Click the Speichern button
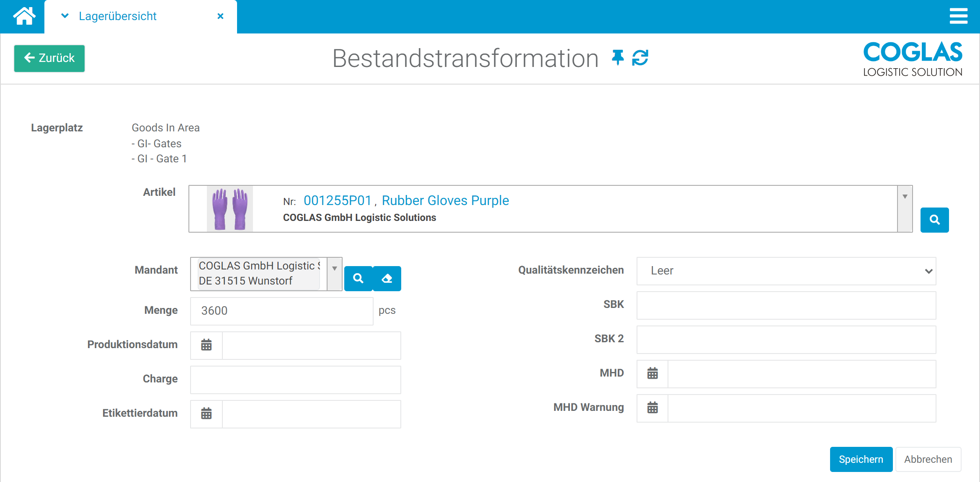The width and height of the screenshot is (980, 482). click(861, 459)
